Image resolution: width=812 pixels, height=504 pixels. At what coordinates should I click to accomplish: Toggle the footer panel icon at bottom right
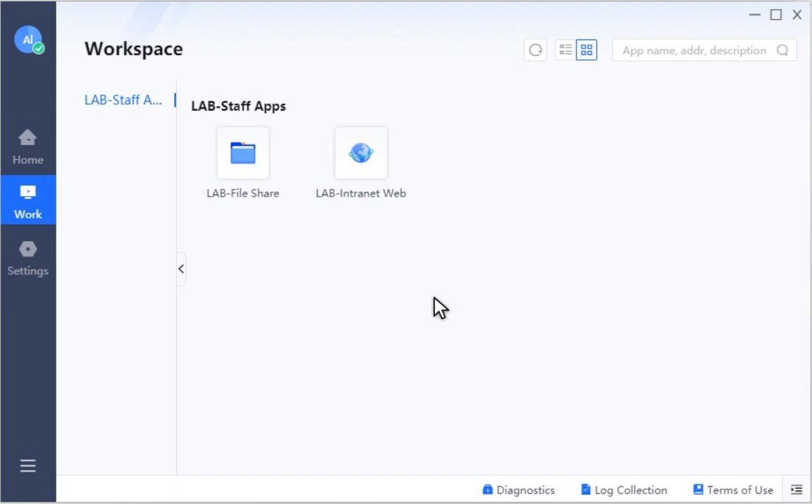796,489
